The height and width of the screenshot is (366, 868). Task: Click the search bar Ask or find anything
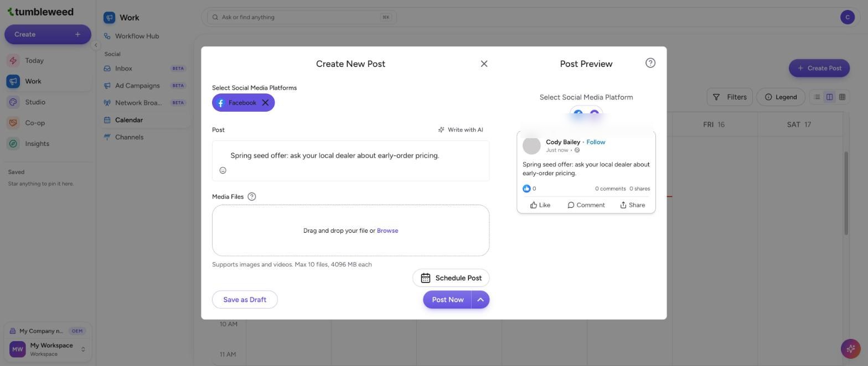302,17
